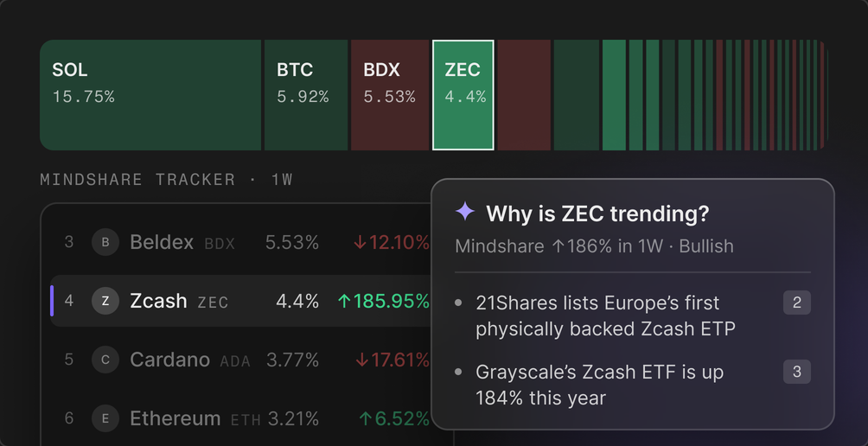This screenshot has width=868, height=446.
Task: Select the BTC 5.92% treemap block
Action: pos(306,94)
